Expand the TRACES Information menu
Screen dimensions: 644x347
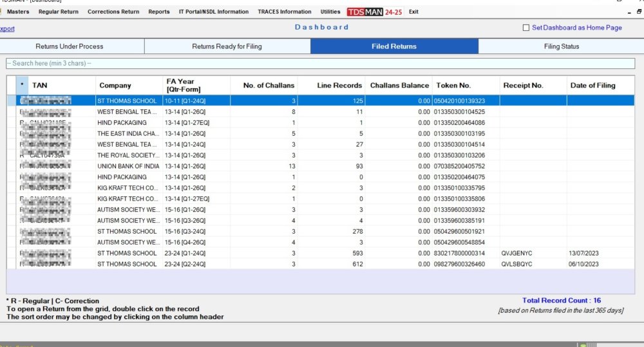(284, 12)
